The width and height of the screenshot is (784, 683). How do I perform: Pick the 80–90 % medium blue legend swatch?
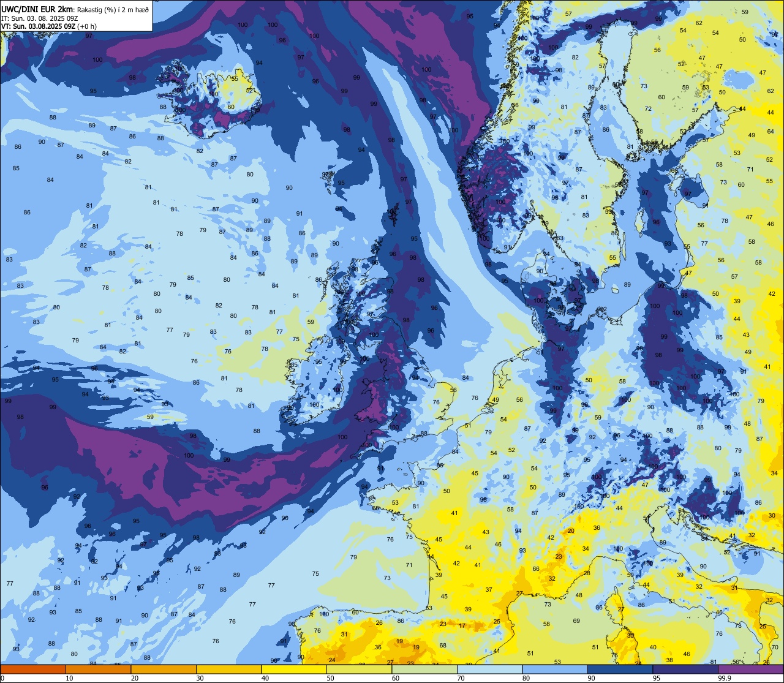pyautogui.click(x=554, y=669)
